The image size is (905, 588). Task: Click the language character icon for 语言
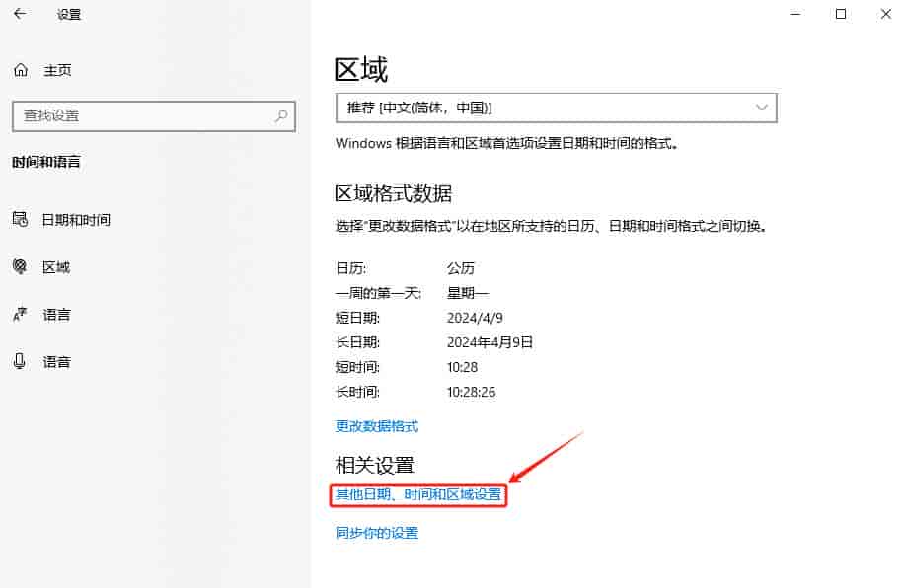click(20, 314)
